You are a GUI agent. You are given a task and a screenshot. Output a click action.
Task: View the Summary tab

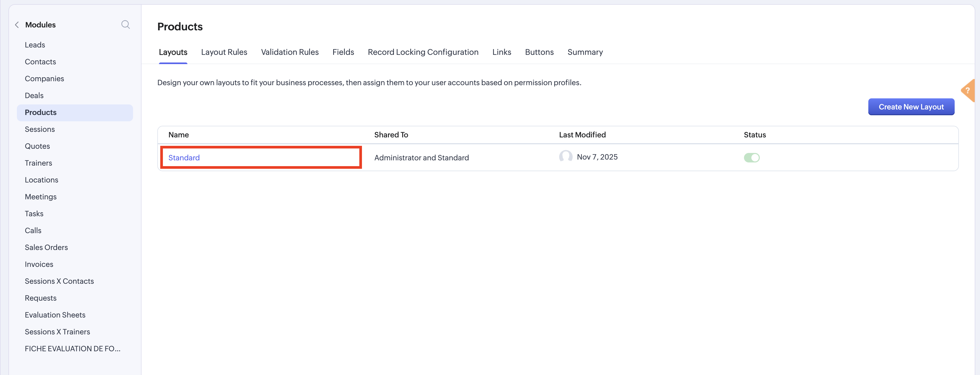tap(585, 52)
